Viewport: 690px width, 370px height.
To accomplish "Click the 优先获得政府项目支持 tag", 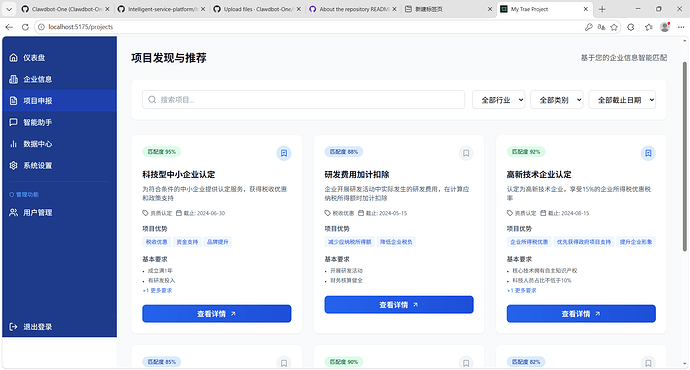I will click(x=584, y=242).
